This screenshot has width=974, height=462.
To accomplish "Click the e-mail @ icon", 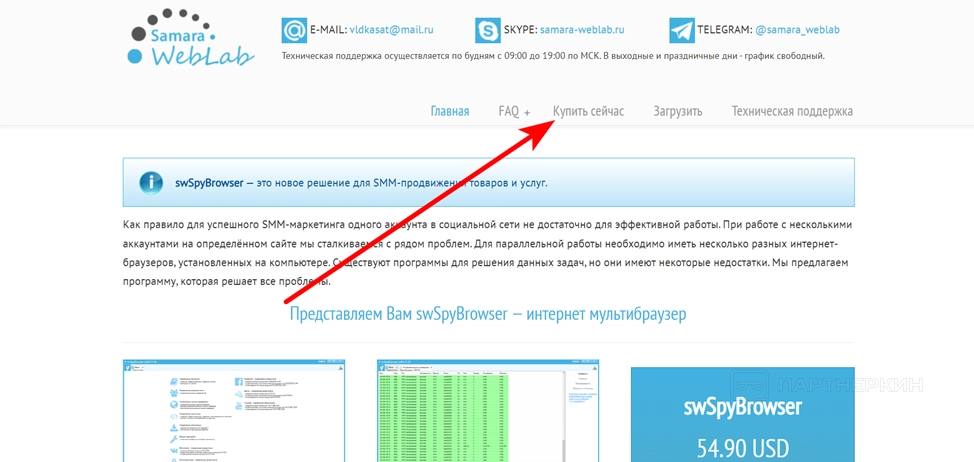I will click(294, 30).
